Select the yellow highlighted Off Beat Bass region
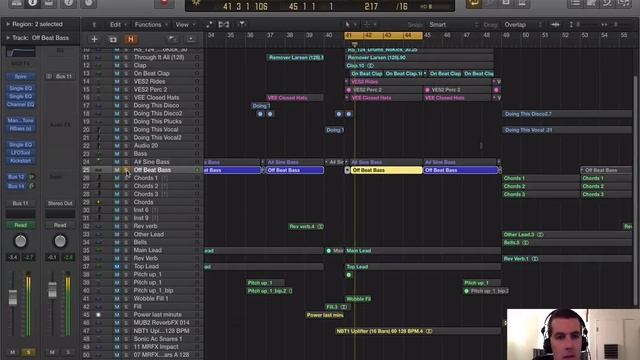Image resolution: width=640 pixels, height=360 pixels. click(386, 170)
